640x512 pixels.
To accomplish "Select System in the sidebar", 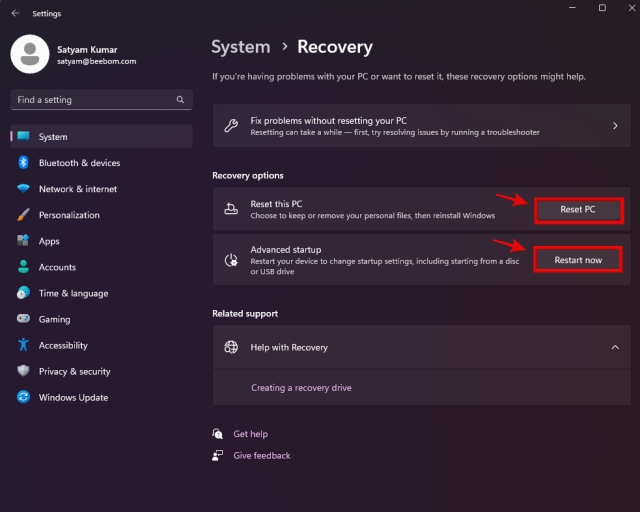I will tap(101, 136).
